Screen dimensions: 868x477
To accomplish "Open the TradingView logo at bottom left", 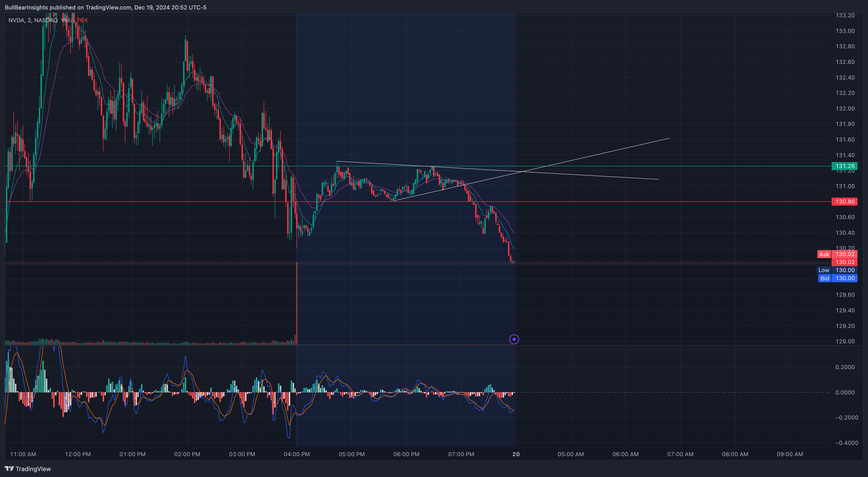I will (28, 469).
